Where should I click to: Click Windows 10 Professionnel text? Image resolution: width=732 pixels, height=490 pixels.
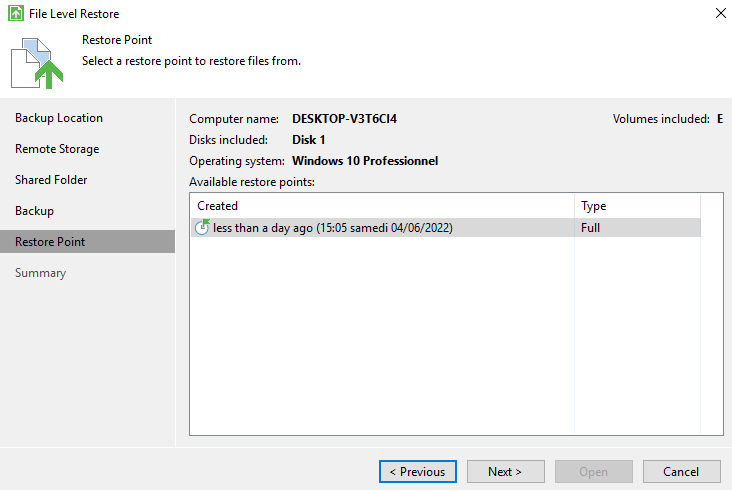click(365, 161)
